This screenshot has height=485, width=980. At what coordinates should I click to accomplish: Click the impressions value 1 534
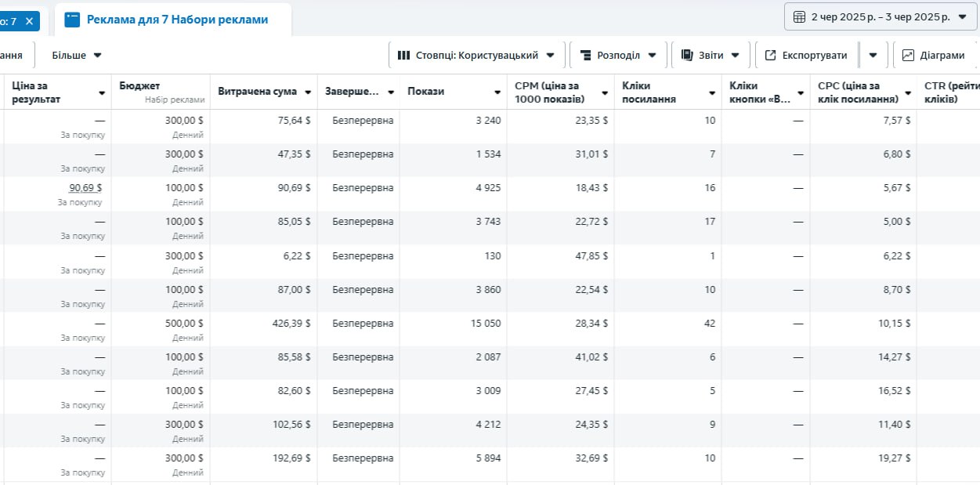(488, 154)
